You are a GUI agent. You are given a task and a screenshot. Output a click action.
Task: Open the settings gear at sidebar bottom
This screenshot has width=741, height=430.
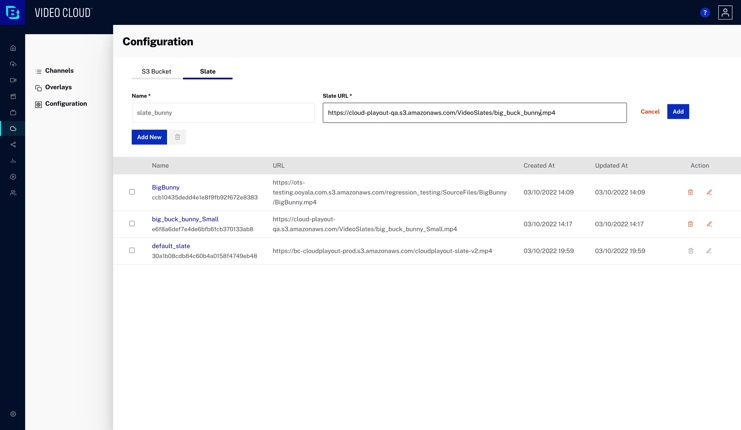pos(13,413)
